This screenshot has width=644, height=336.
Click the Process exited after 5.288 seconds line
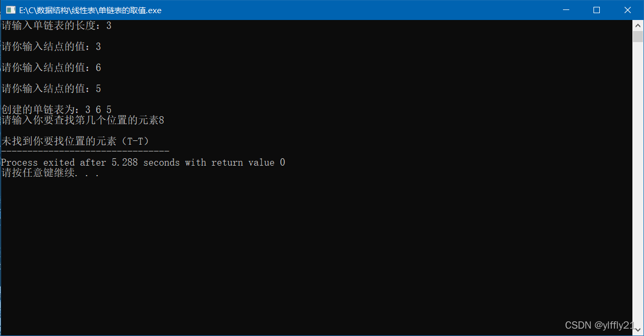coord(143,162)
